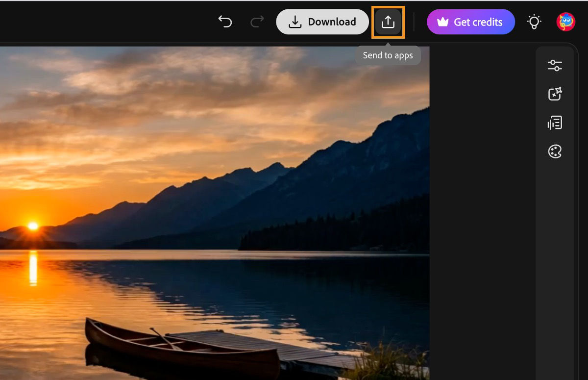Click the Redo arrow icon
This screenshot has height=380, width=588.
(257, 22)
